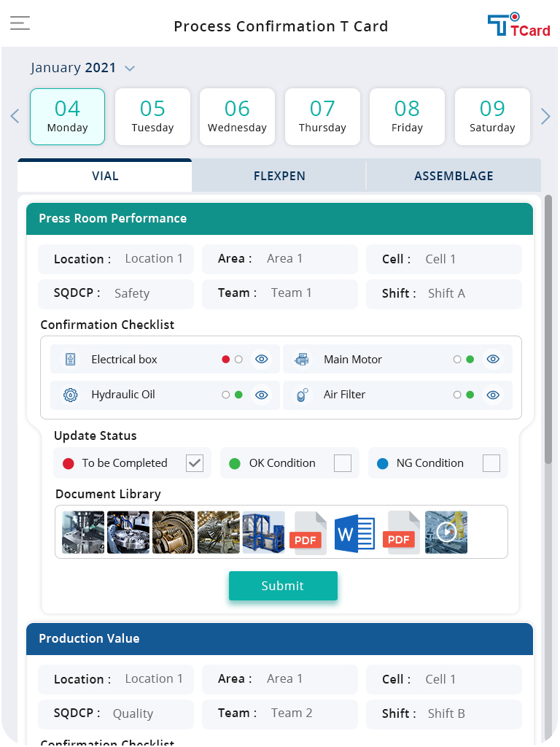The height and width of the screenshot is (747, 560).
Task: Select Wednesday 06 date card
Action: (x=237, y=117)
